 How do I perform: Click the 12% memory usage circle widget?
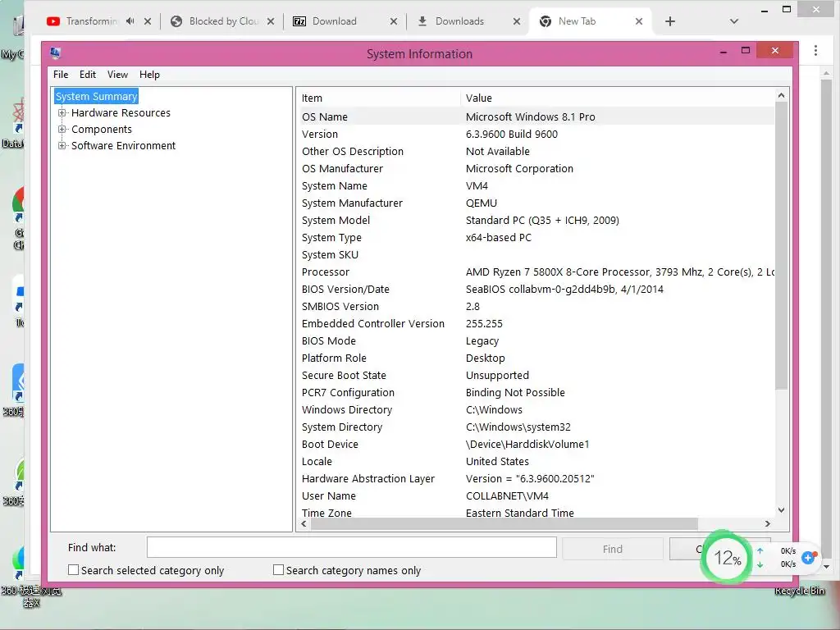(x=726, y=558)
